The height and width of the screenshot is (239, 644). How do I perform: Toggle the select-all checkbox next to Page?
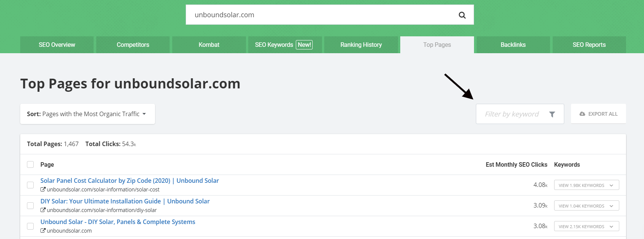coord(30,164)
